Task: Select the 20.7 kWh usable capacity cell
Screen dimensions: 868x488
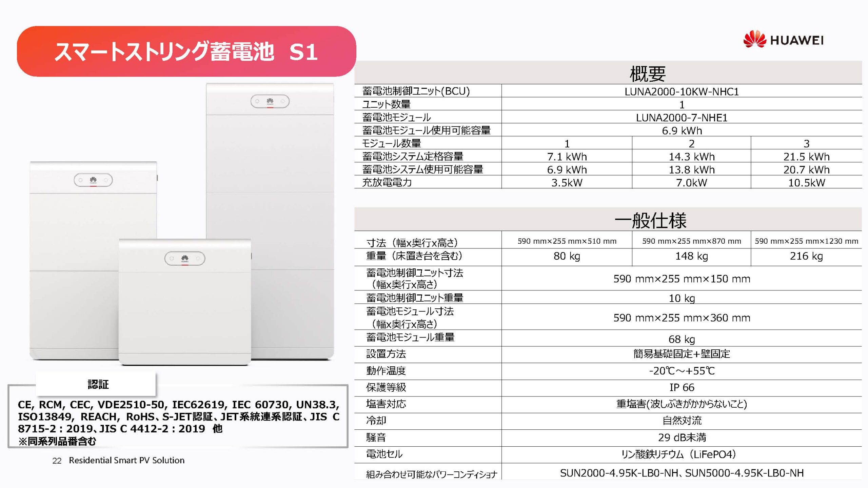Action: coord(806,169)
